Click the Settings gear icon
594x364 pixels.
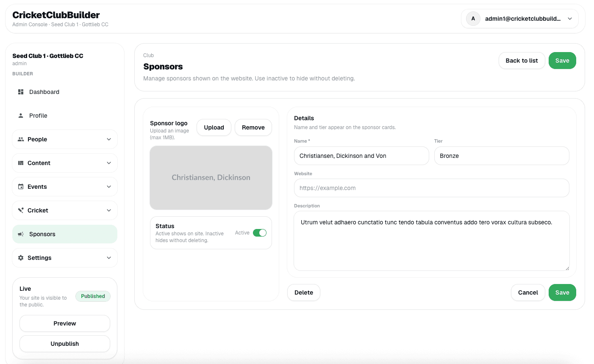point(21,258)
